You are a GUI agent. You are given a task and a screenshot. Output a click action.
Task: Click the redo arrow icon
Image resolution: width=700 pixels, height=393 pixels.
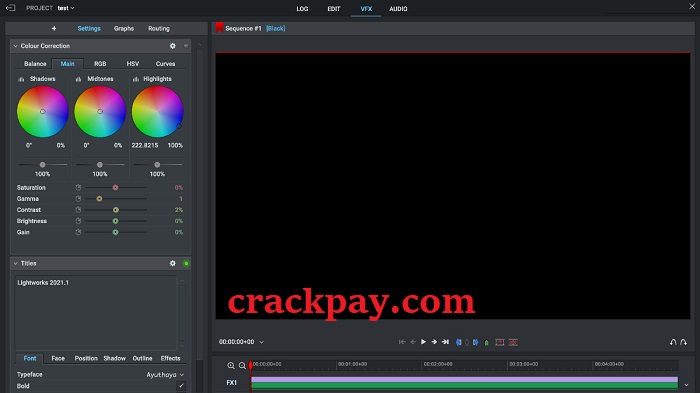(683, 342)
